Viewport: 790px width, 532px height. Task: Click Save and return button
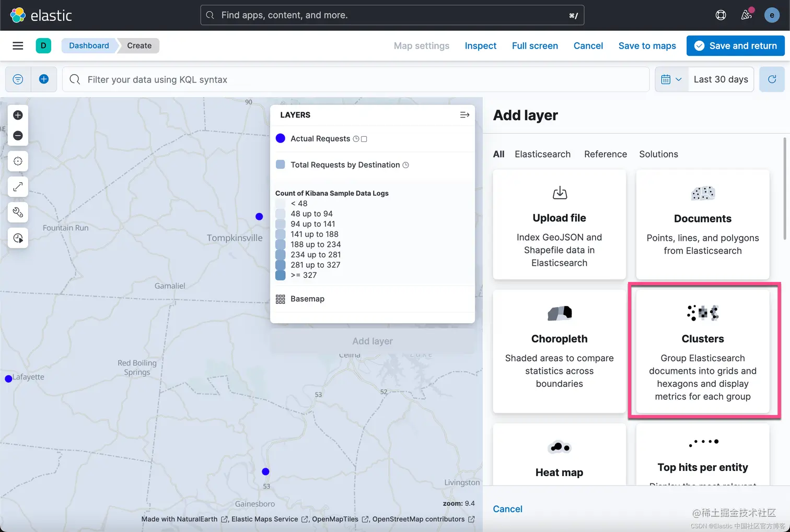[736, 45]
